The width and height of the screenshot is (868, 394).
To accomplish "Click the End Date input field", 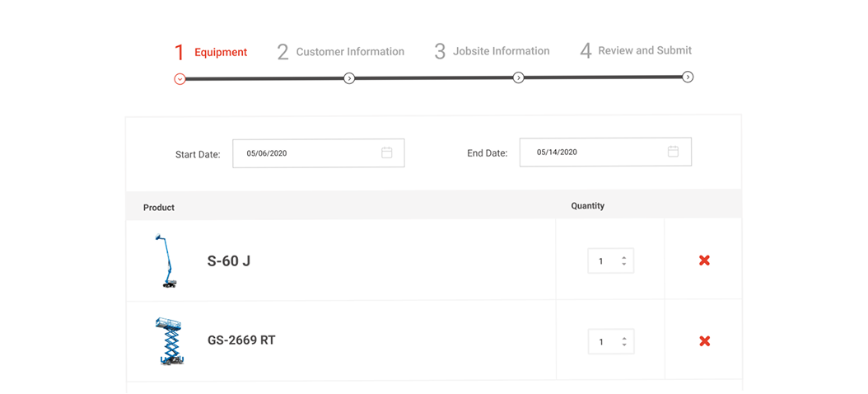I will point(593,152).
